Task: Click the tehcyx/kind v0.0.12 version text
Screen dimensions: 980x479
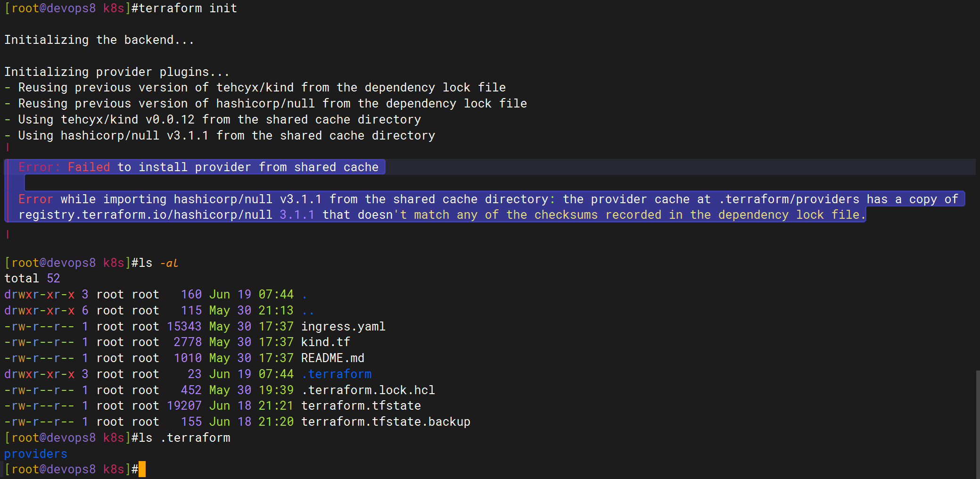Action: tap(128, 119)
